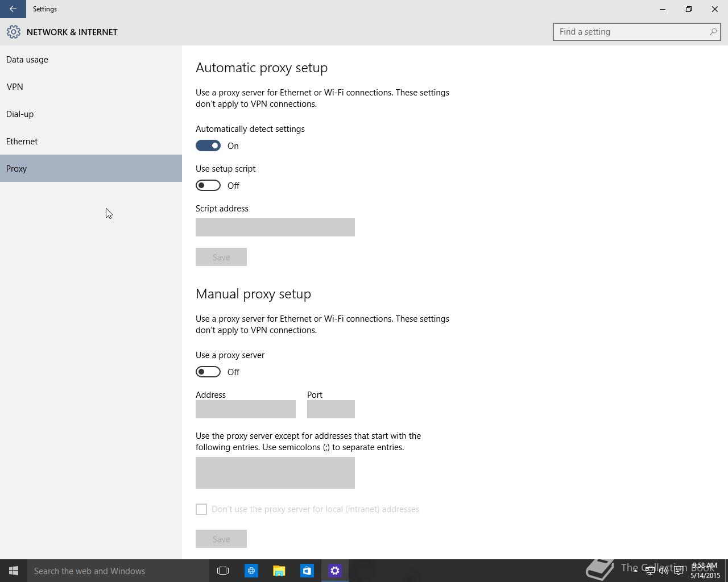Minimize the Settings window
This screenshot has width=728, height=582.
pyautogui.click(x=663, y=9)
